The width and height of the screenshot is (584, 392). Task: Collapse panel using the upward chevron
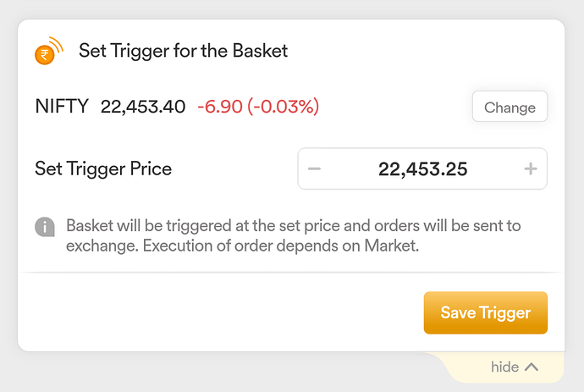tap(532, 367)
